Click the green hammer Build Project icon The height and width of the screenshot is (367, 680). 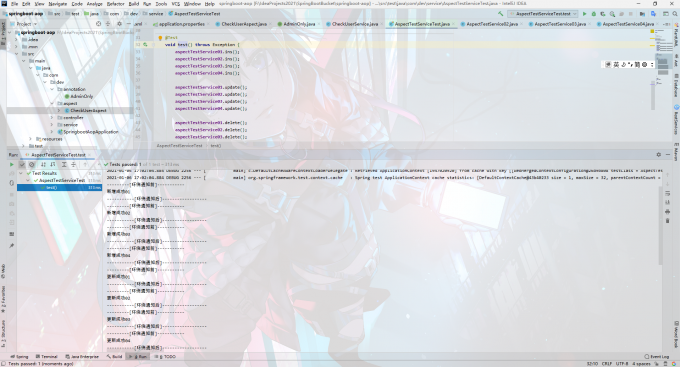[500, 14]
